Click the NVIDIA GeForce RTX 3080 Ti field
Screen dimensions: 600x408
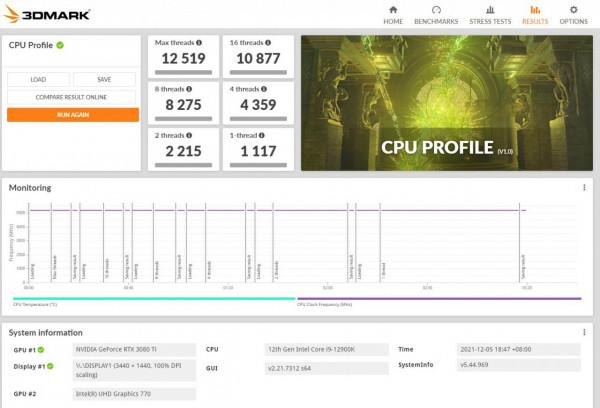point(134,349)
